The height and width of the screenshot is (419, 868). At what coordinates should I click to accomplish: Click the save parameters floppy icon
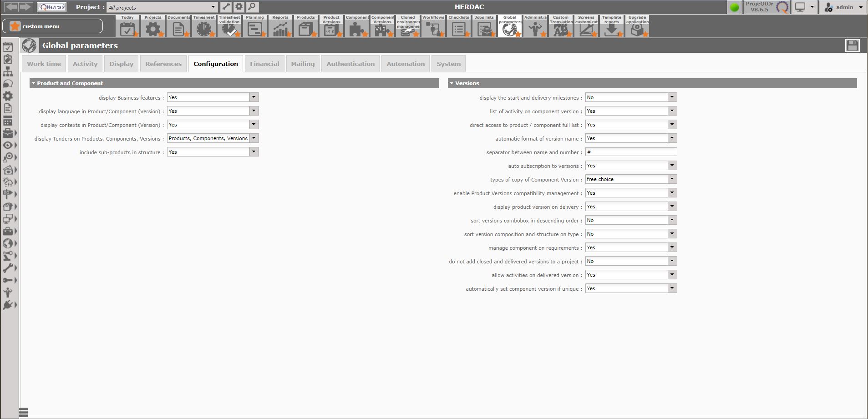click(x=852, y=45)
